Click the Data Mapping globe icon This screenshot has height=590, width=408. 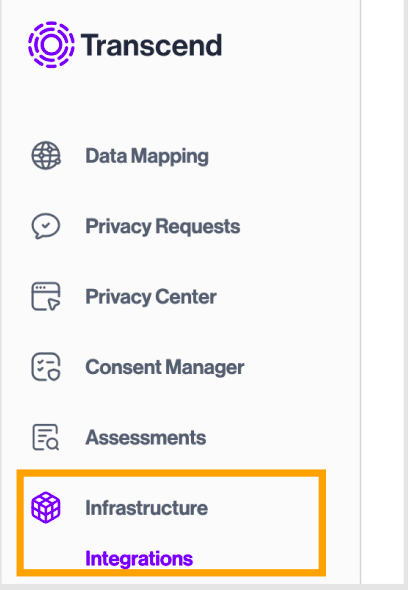[46, 155]
